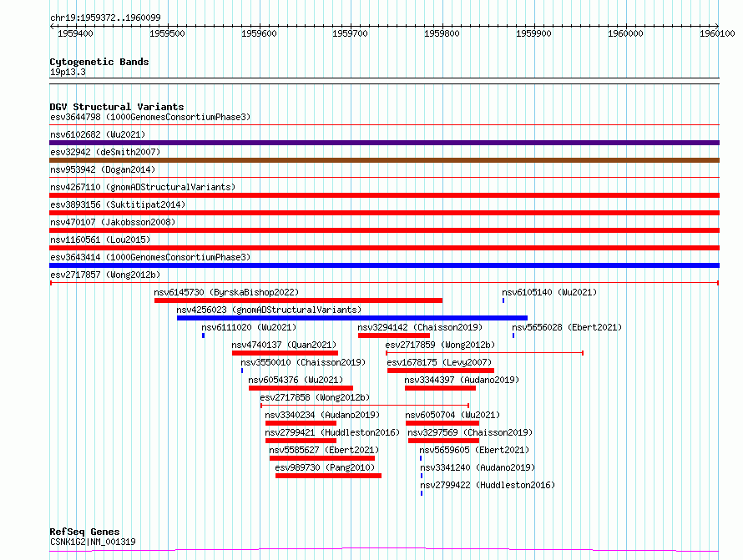Select the nsv3341240 (Audano2019) label
The image size is (743, 560).
478,467
